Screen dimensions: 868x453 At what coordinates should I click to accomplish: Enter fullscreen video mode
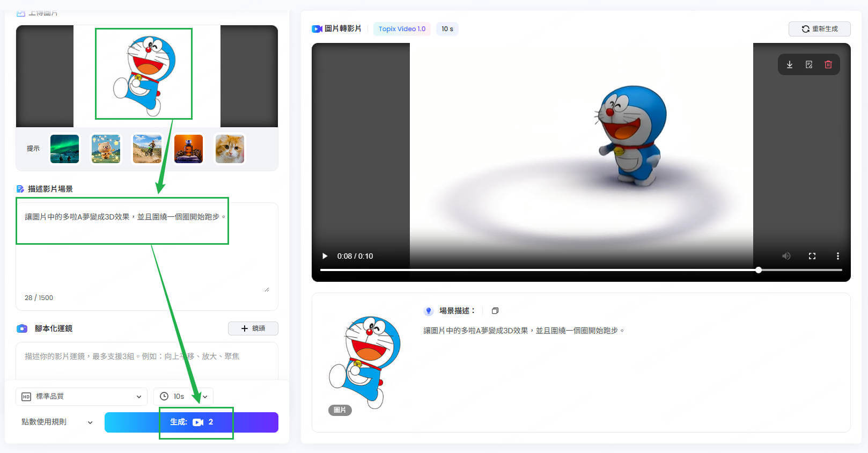pos(812,256)
